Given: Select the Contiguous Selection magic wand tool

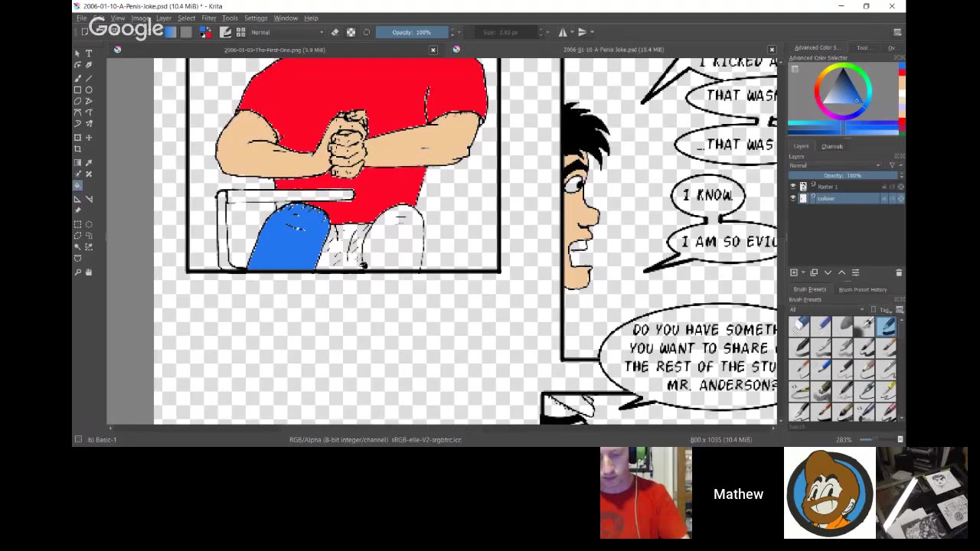Looking at the screenshot, I should click(x=77, y=247).
